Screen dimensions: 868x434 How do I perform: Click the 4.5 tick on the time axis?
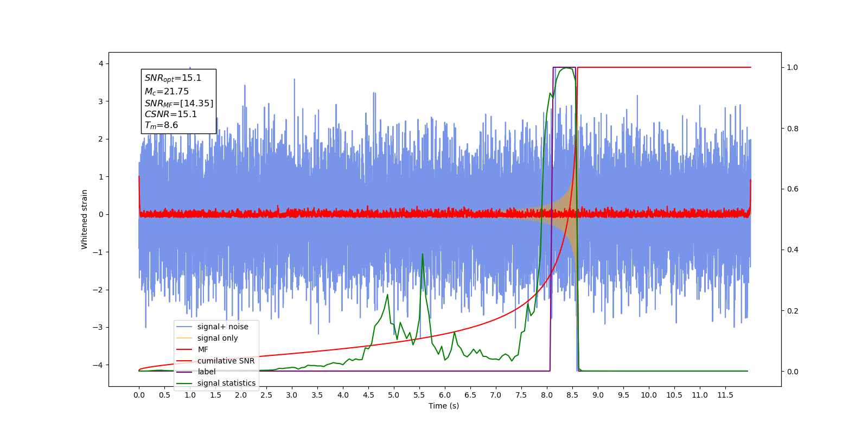tap(368, 395)
